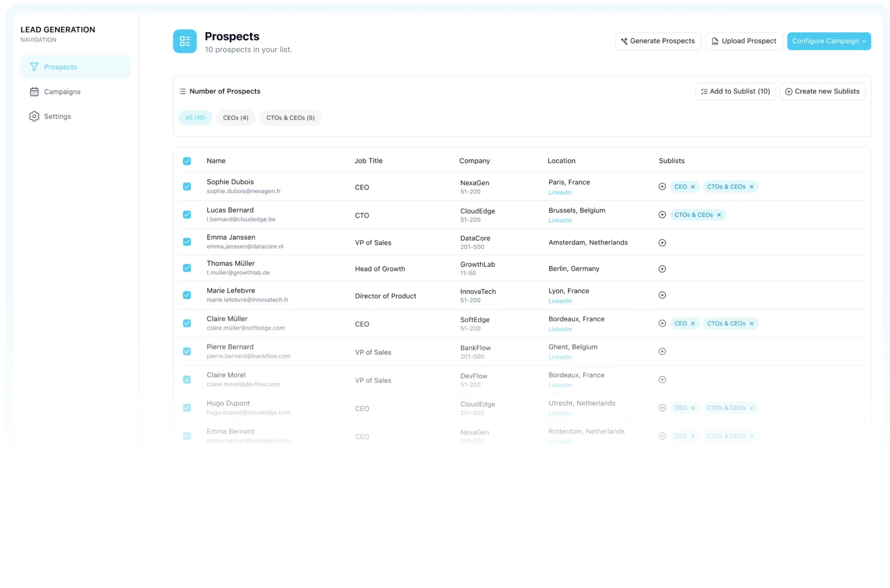Click Head of Growth job title cell
This screenshot has height=588, width=890.
click(x=380, y=269)
